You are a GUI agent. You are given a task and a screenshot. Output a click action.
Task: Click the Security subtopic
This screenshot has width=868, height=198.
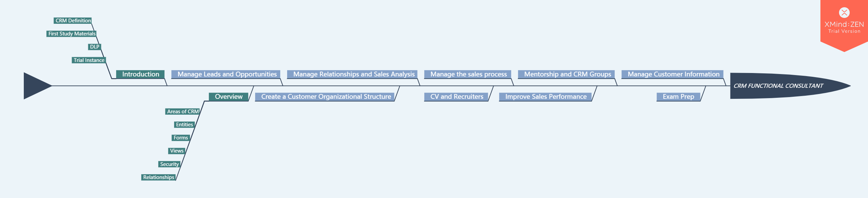pyautogui.click(x=169, y=164)
